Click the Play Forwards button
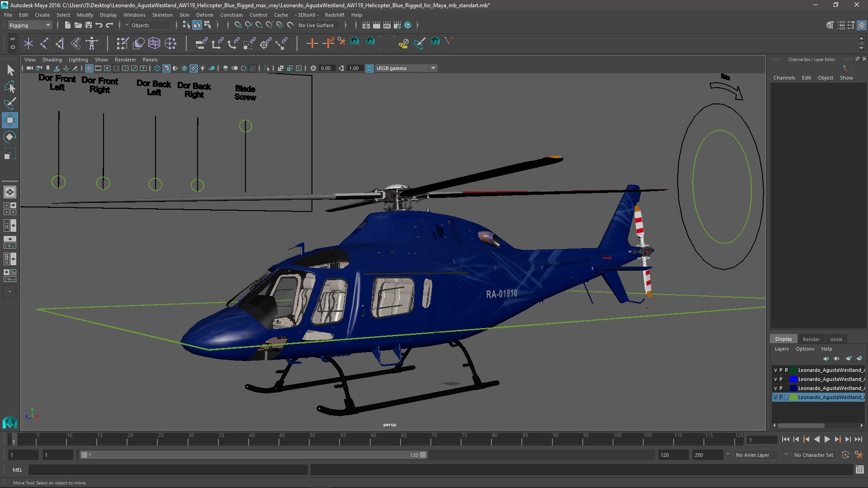Screen dimensions: 868x488 tap(827, 439)
